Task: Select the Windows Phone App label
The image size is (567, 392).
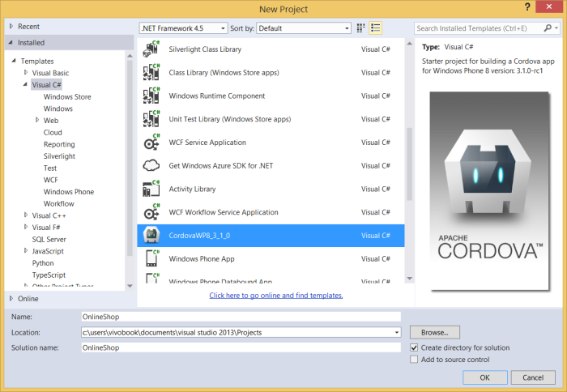Action: click(202, 259)
